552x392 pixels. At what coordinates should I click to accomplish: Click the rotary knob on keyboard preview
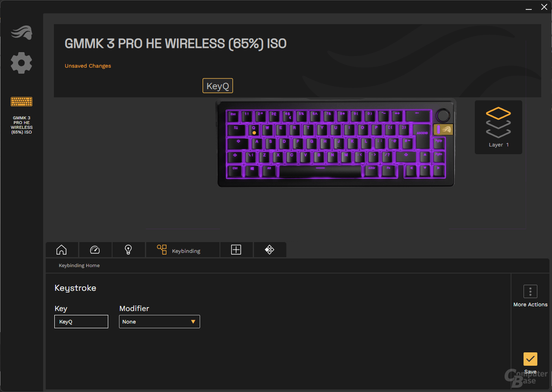tap(442, 115)
